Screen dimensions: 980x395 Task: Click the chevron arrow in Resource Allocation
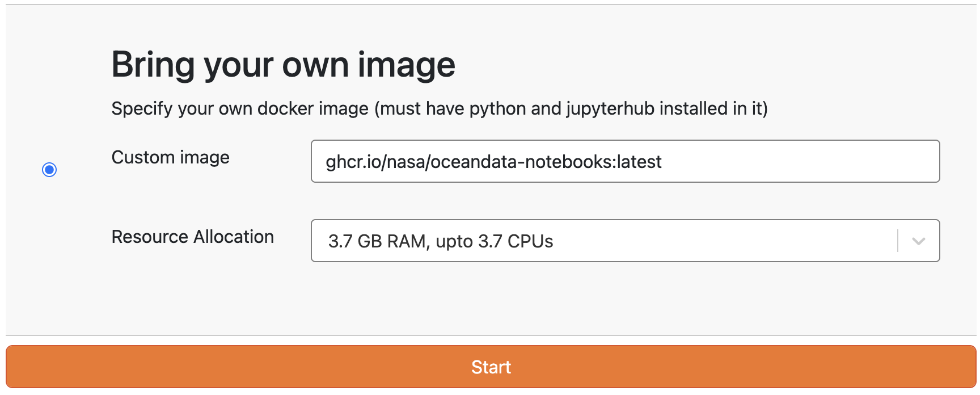pyautogui.click(x=919, y=241)
